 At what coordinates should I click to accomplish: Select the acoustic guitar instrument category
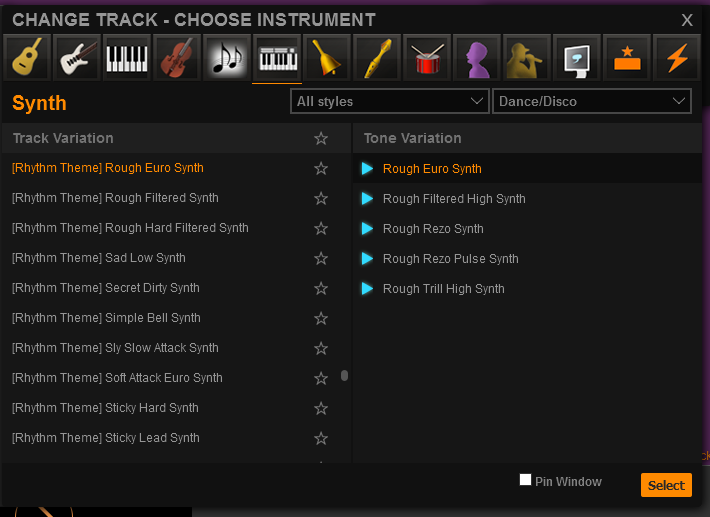point(27,57)
